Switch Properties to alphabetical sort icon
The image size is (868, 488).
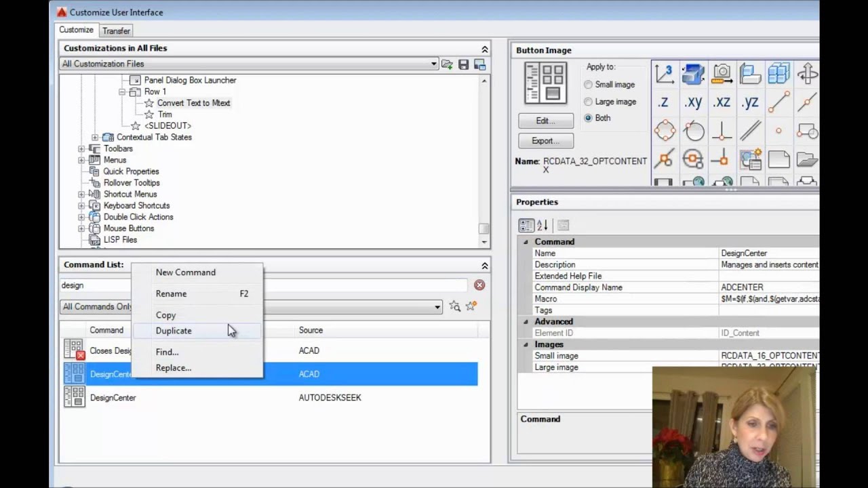[x=542, y=225]
